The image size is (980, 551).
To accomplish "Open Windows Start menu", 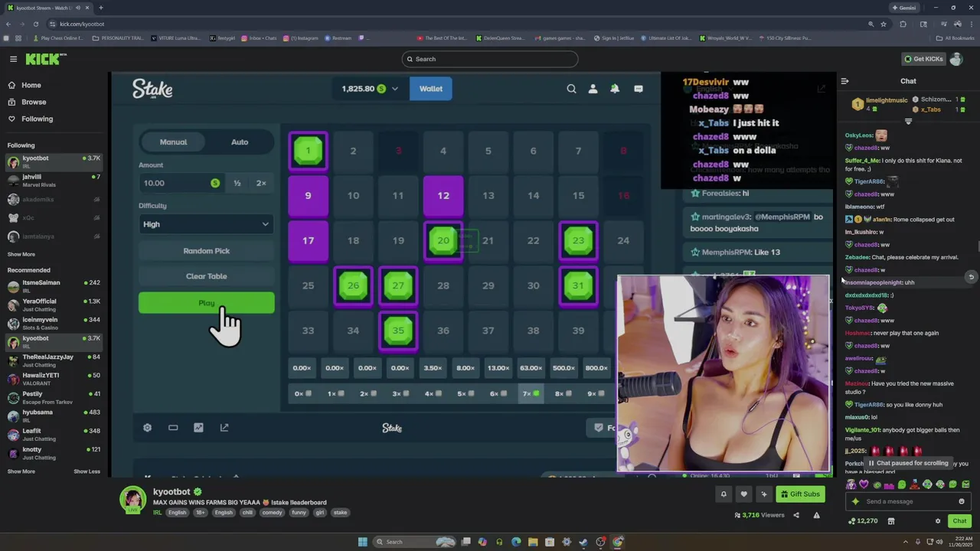I will point(362,542).
